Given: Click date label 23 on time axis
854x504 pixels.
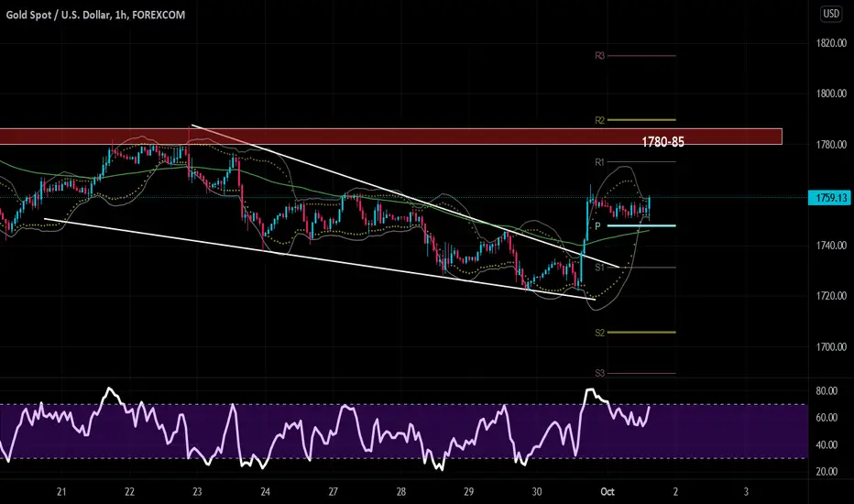Looking at the screenshot, I should coord(197,492).
